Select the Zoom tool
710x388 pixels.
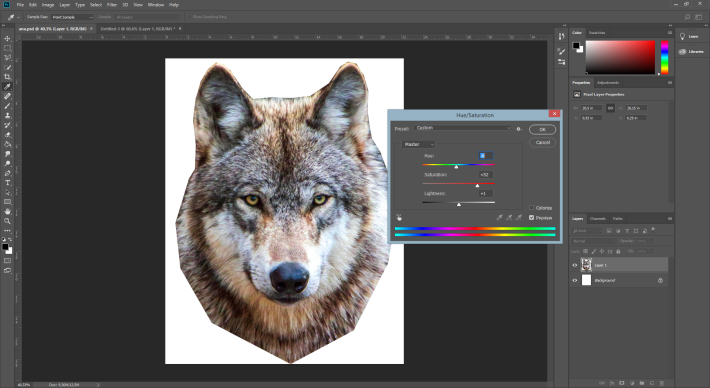[7, 221]
